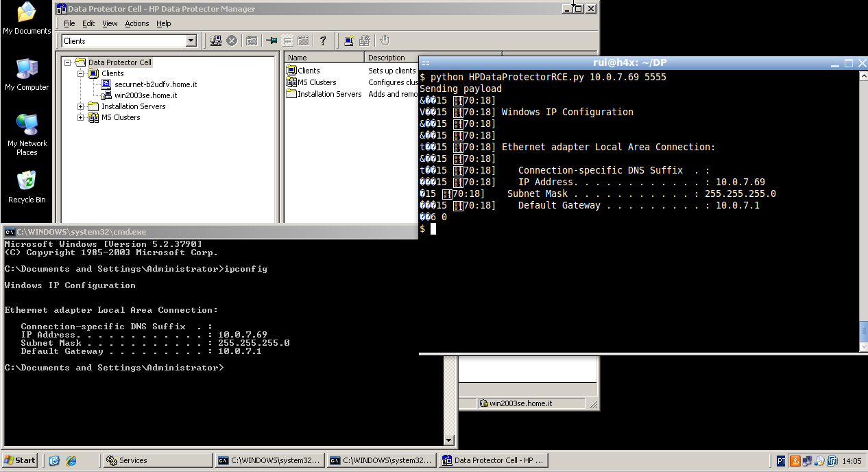Open help via the question mark icon
This screenshot has width=868, height=472.
[x=323, y=40]
